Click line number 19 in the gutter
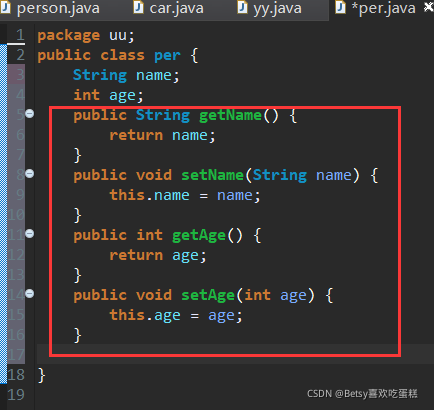Image resolution: width=434 pixels, height=410 pixels. (x=16, y=395)
